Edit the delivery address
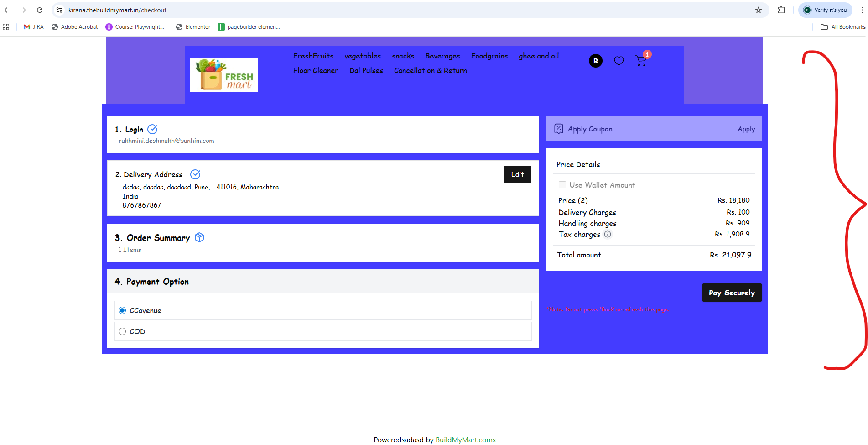The image size is (868, 445). coord(518,174)
